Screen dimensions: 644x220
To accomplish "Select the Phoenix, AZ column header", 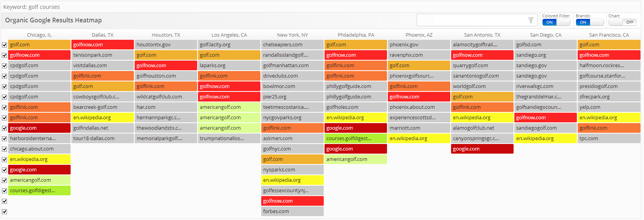I will pyautogui.click(x=419, y=35).
